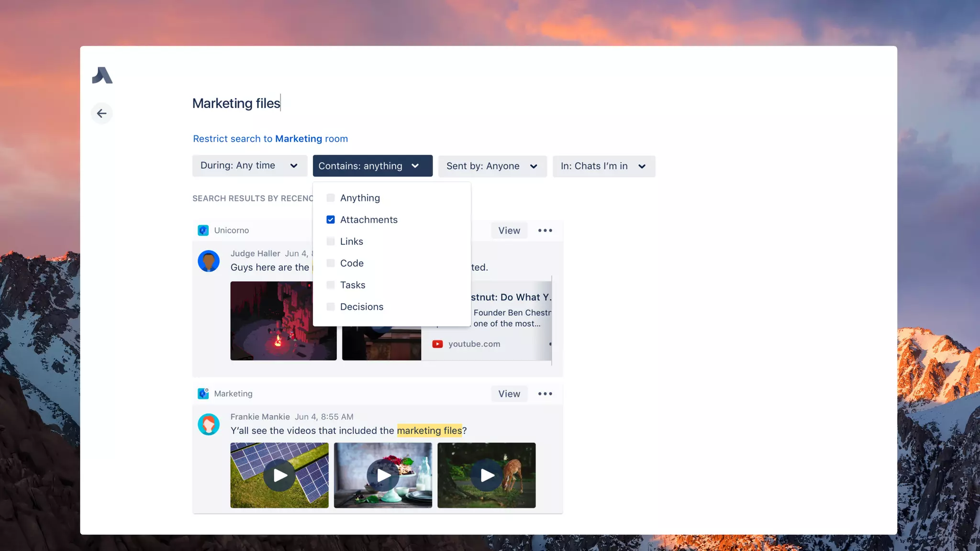Click Frankie Mankie's avatar
This screenshot has height=551, width=980.
[x=209, y=424]
